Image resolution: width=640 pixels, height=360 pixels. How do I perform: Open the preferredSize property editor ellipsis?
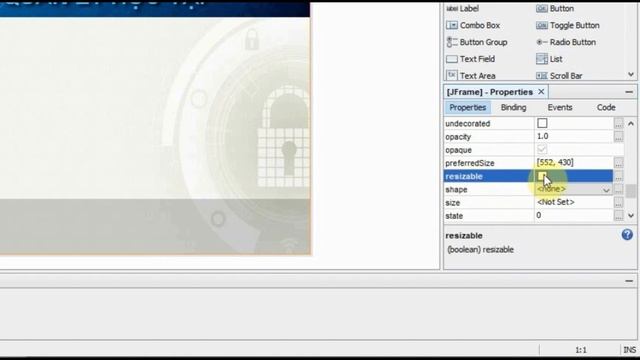pos(619,163)
